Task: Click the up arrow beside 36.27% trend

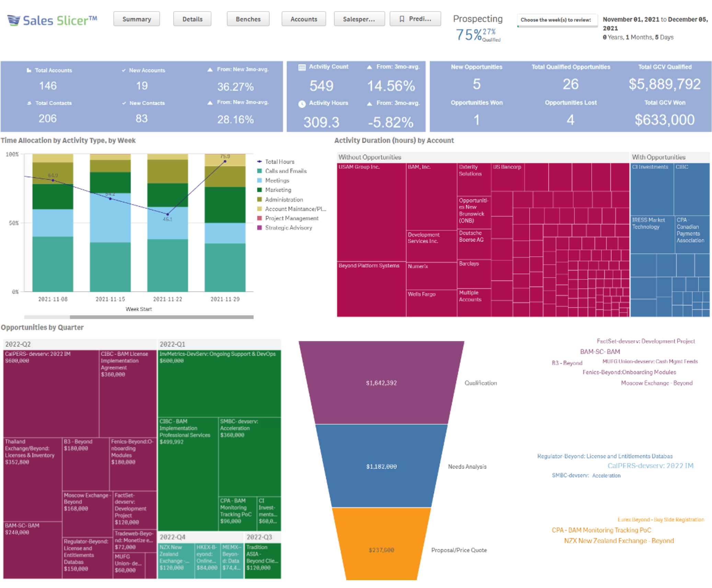Action: click(x=210, y=70)
